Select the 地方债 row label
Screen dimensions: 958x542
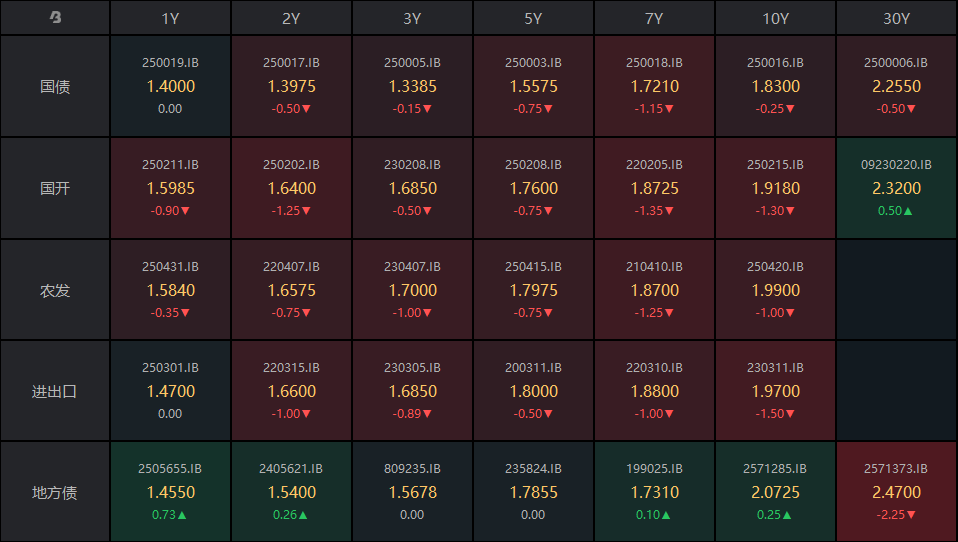[x=55, y=492]
